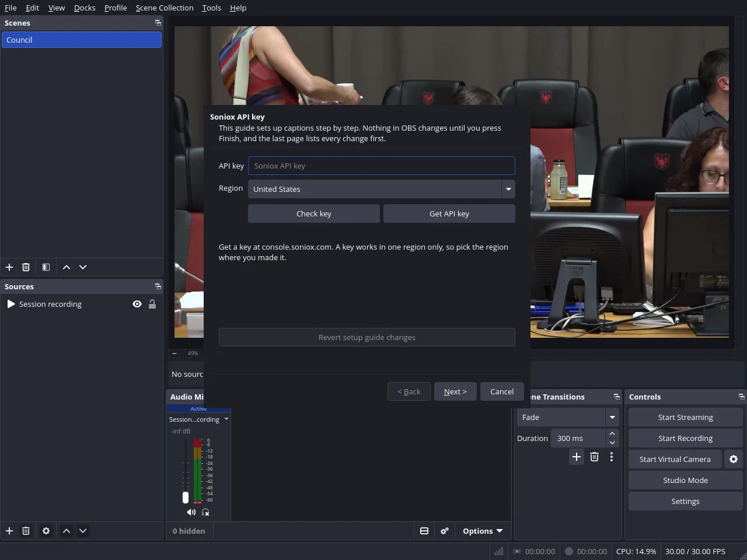This screenshot has height=560, width=747.
Task: Float the Sources dock
Action: [158, 286]
